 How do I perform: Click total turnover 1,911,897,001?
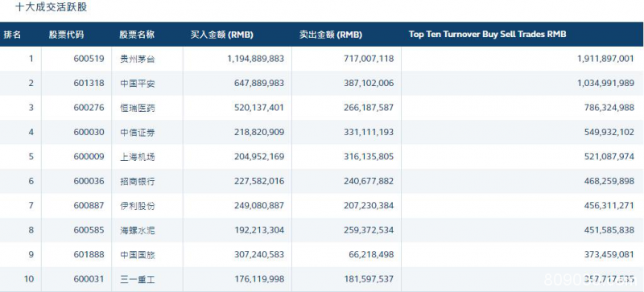pos(606,59)
